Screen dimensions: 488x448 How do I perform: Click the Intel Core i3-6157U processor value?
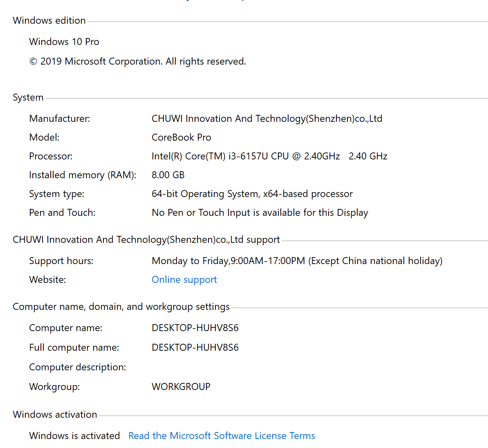[269, 156]
